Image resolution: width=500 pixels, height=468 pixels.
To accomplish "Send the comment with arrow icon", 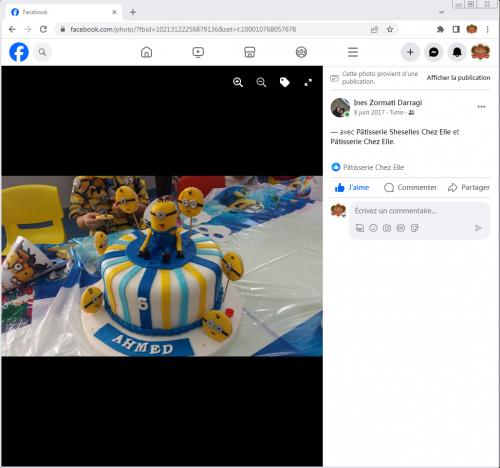I will tap(478, 228).
